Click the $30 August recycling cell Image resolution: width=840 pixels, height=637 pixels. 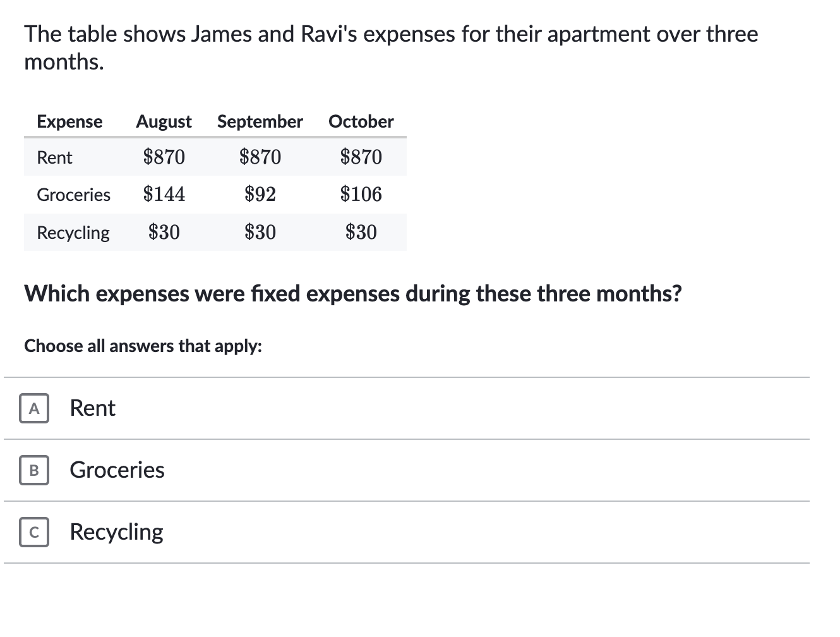(164, 232)
